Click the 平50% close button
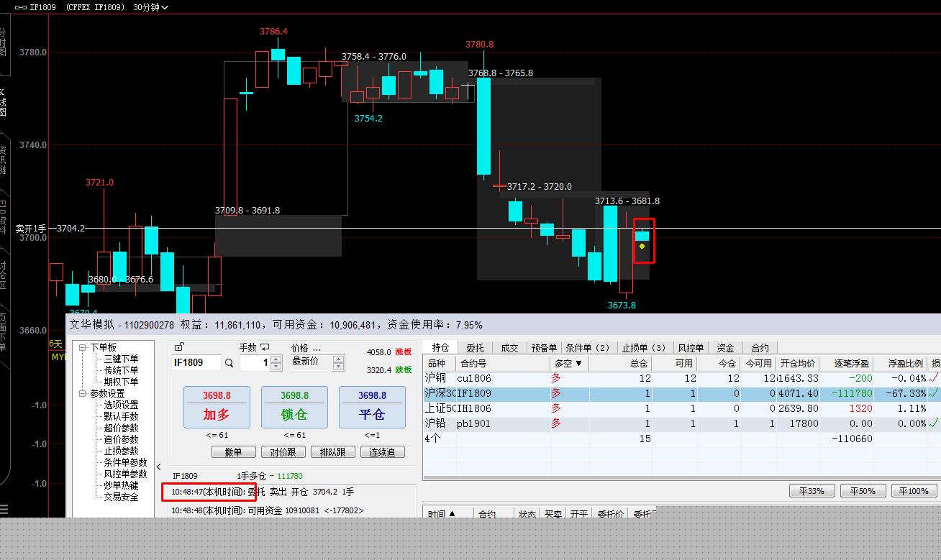This screenshot has width=941, height=560. [863, 491]
